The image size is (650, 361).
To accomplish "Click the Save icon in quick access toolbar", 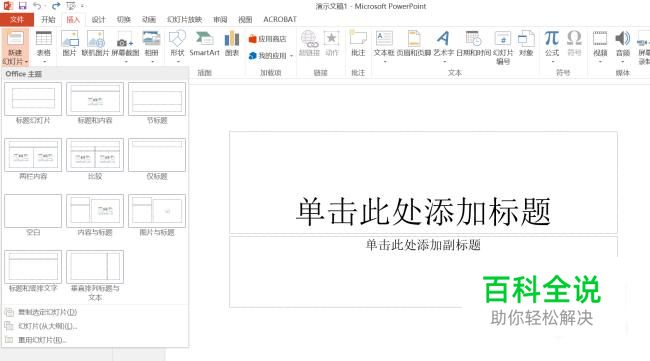I will tap(22, 6).
